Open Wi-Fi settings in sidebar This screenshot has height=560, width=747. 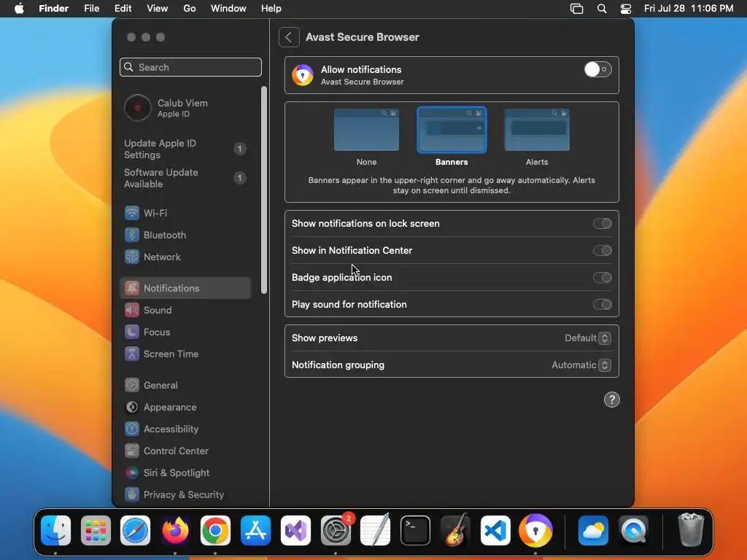tap(185, 213)
